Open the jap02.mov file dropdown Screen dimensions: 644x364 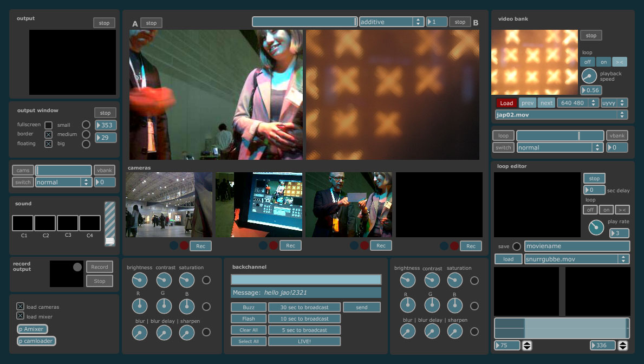click(x=561, y=115)
